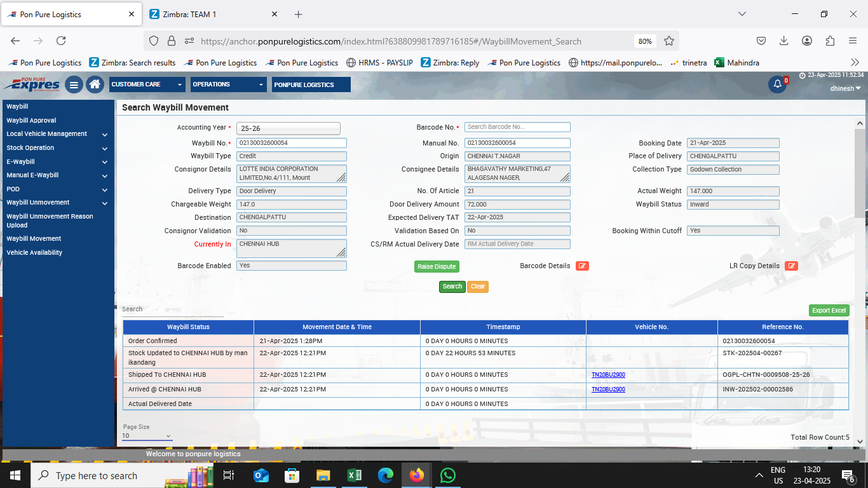Open the OPERATIONS dropdown menu
Screen dimensions: 868x488
click(229, 85)
